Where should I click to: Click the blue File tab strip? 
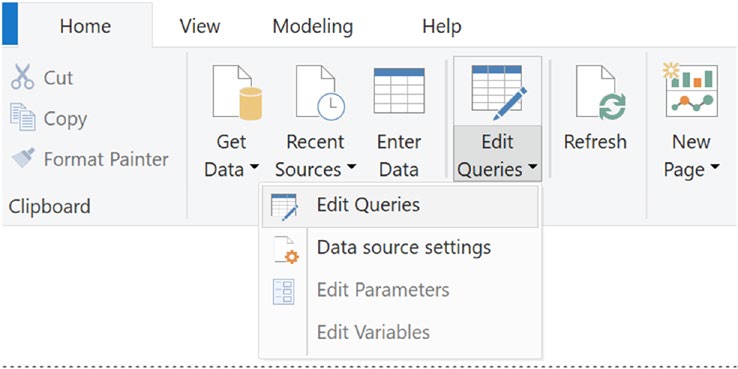(9, 24)
